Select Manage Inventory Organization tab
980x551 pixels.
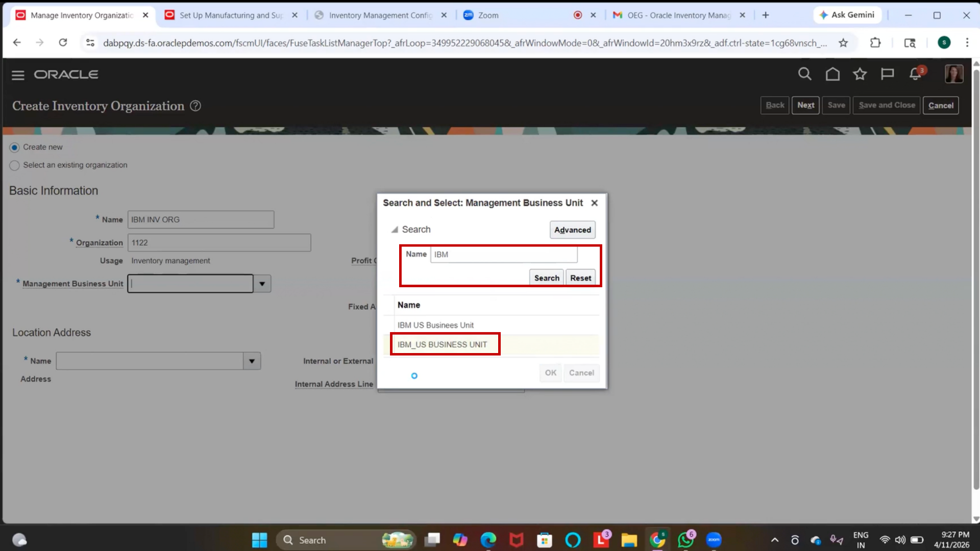(x=82, y=15)
